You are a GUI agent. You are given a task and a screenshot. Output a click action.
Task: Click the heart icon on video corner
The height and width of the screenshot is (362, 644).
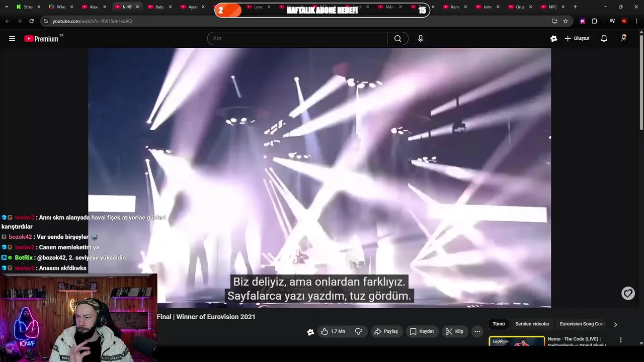628,293
